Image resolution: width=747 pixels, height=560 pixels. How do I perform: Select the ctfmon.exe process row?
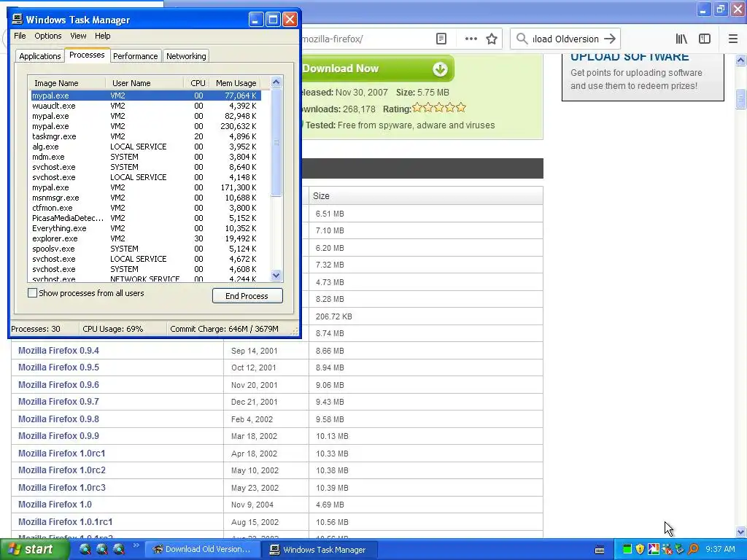click(x=145, y=208)
